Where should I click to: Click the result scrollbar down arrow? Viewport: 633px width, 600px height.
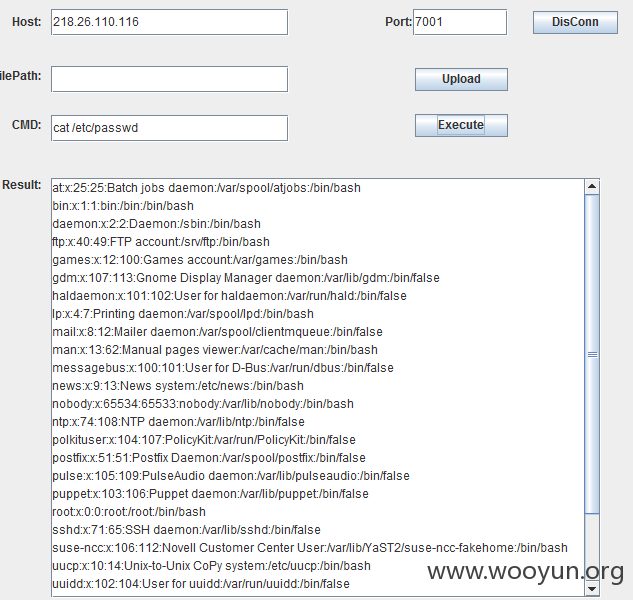click(592, 588)
